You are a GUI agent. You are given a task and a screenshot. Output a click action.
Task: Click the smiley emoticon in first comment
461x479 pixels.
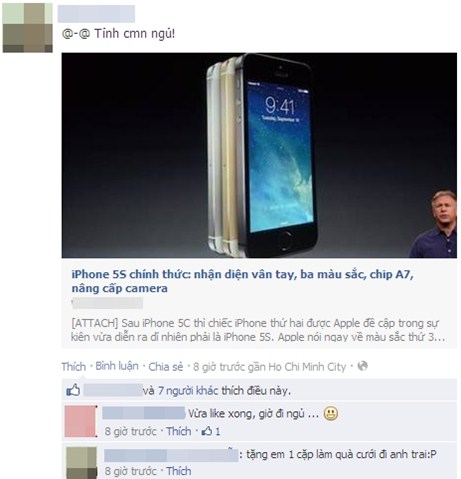(331, 414)
